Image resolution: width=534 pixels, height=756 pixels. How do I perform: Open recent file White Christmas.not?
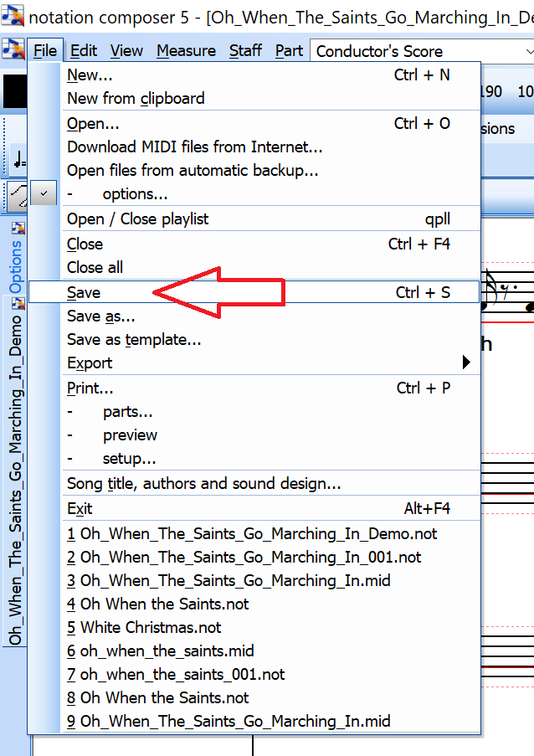click(151, 627)
